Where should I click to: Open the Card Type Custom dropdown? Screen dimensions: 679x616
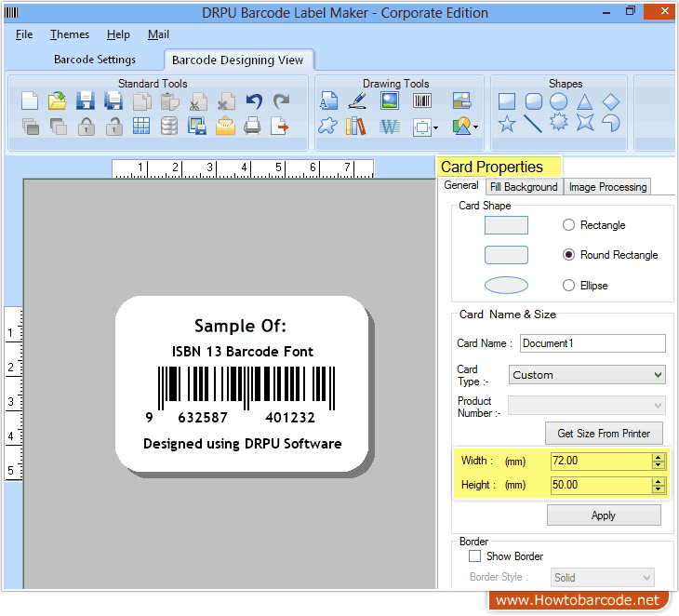click(x=587, y=375)
